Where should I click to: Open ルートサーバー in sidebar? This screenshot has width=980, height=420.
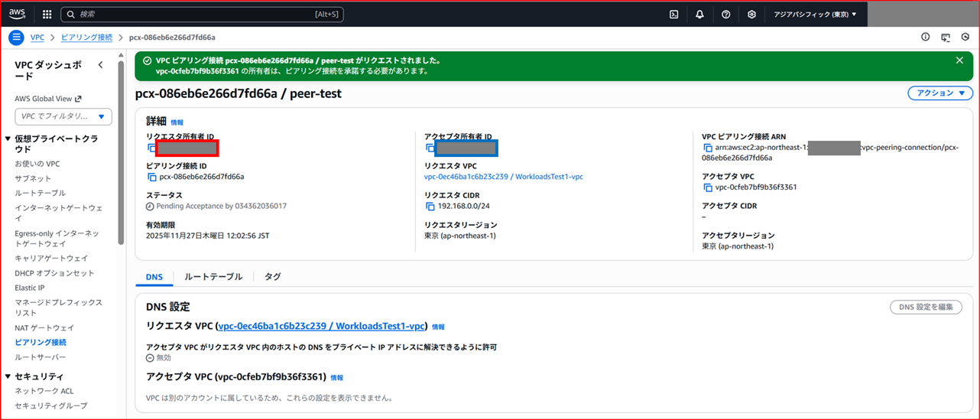[41, 357]
